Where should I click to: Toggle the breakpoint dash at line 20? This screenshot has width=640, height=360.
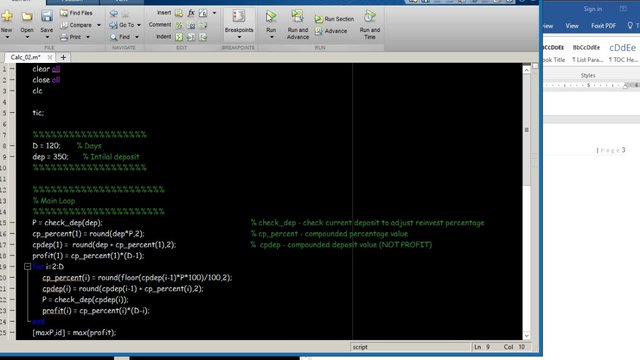(12, 278)
